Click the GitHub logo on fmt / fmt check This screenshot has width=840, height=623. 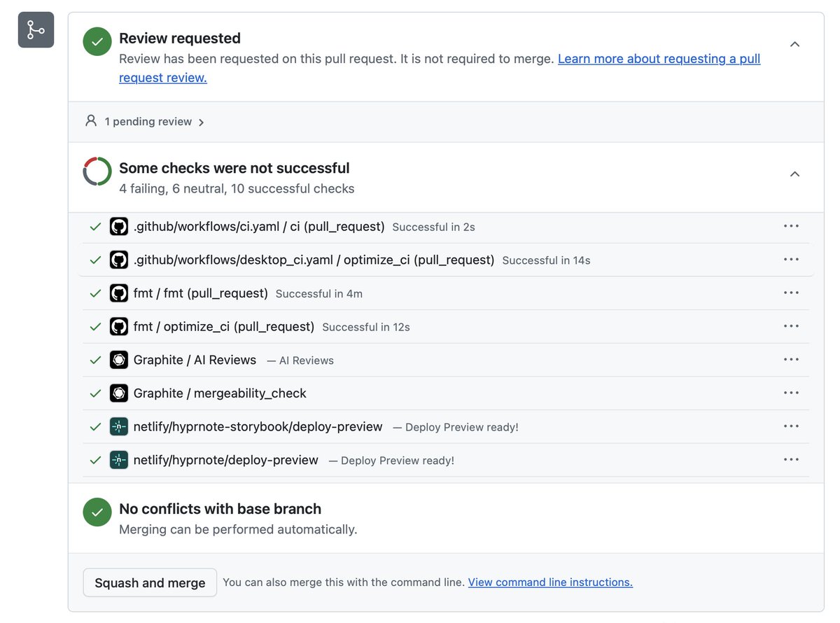(119, 293)
